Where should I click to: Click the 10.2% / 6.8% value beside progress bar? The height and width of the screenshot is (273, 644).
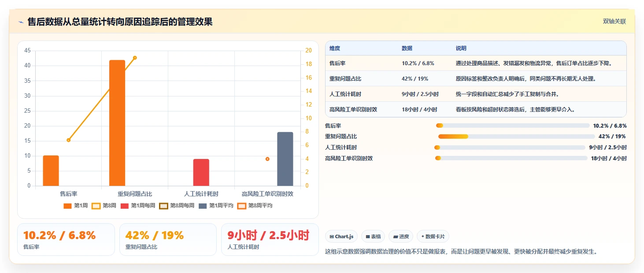tap(610, 125)
